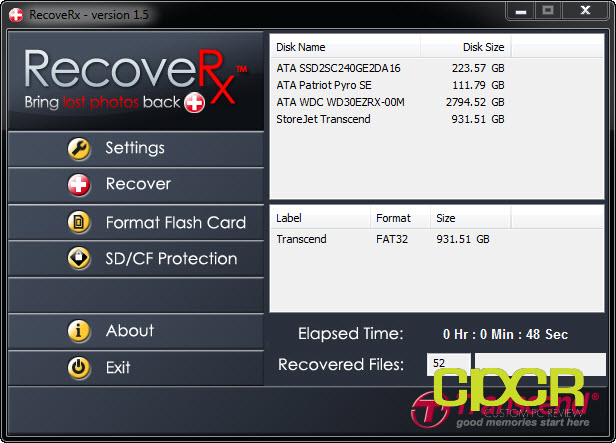The image size is (616, 443).
Task: Click the FAT32 format cell
Action: [392, 239]
